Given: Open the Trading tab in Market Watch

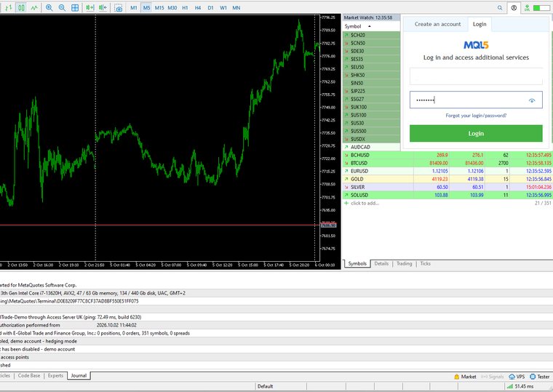Looking at the screenshot, I should pyautogui.click(x=404, y=264).
